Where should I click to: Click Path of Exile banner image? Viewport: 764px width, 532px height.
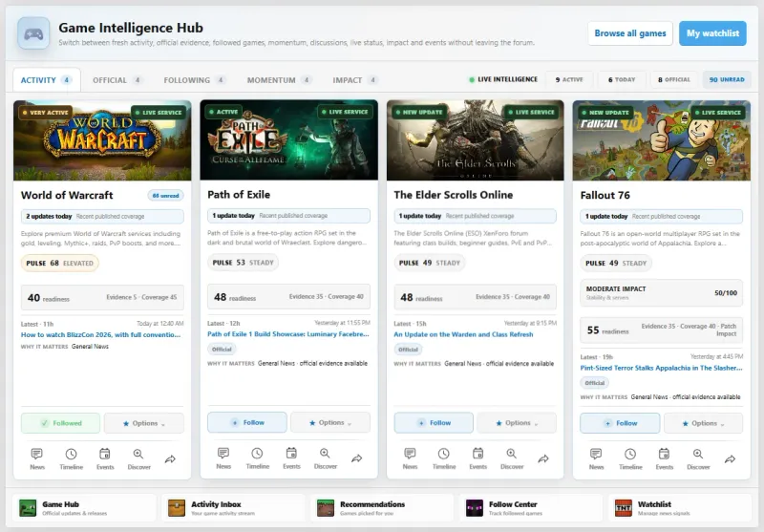pos(289,139)
